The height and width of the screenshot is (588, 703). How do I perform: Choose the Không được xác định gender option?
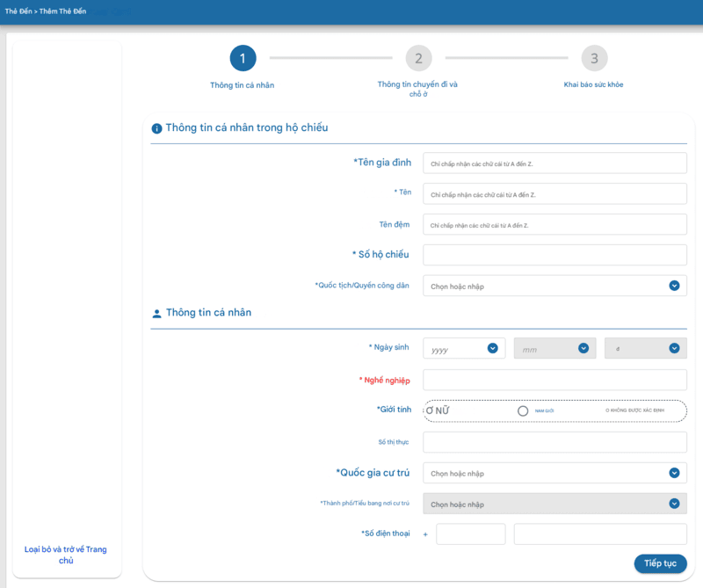(x=634, y=410)
